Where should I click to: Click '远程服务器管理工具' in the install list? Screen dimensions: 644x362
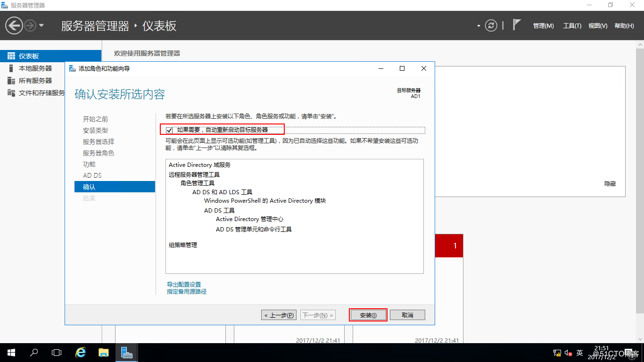194,174
